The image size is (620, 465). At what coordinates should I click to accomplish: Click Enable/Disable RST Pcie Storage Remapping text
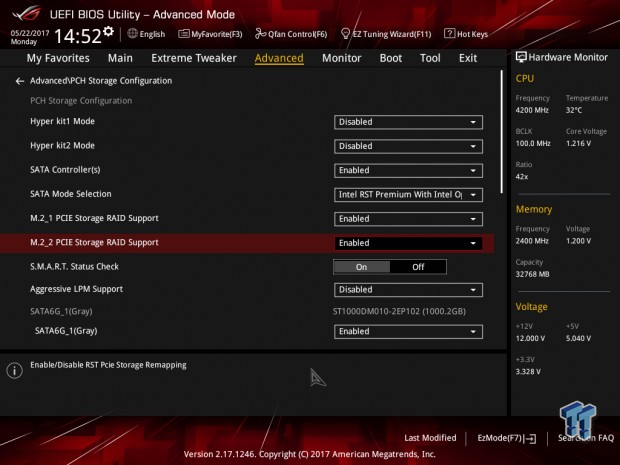pyautogui.click(x=108, y=365)
